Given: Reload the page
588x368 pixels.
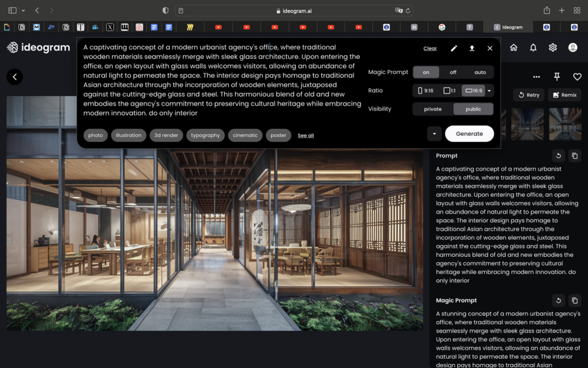Looking at the screenshot, I should [408, 10].
